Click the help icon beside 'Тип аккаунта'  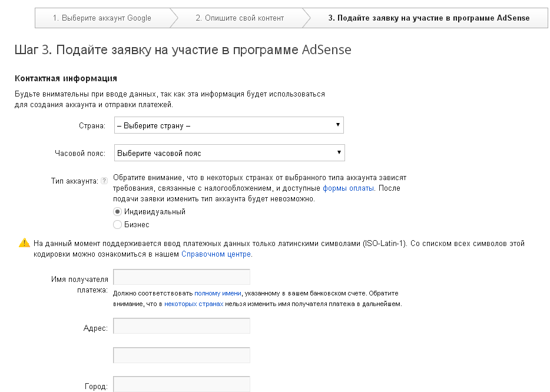(104, 181)
